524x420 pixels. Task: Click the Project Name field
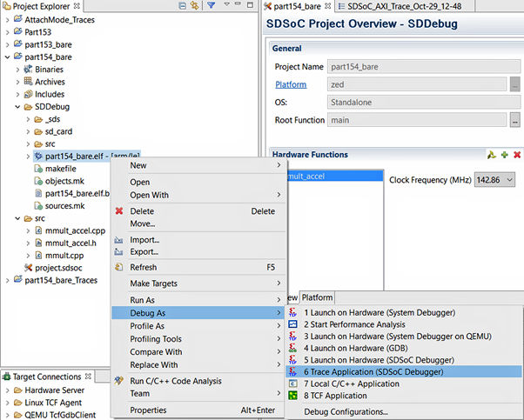click(424, 67)
